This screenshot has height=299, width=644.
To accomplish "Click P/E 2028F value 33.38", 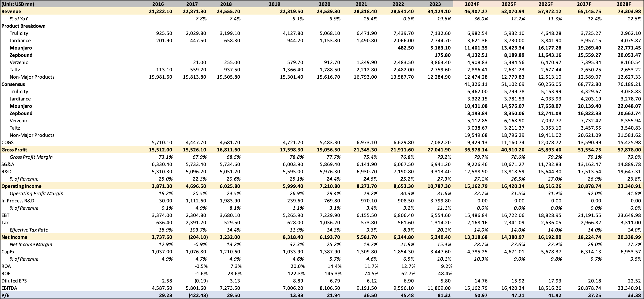I will (x=635, y=295).
